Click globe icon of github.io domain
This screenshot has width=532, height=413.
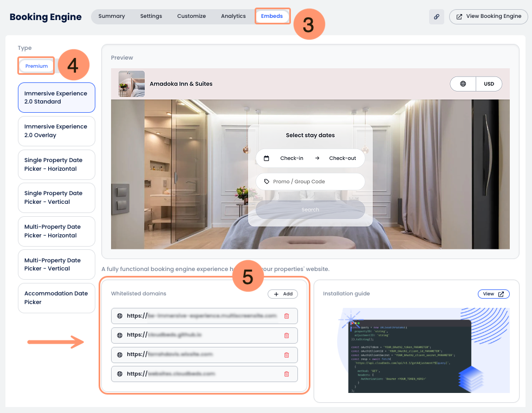119,335
